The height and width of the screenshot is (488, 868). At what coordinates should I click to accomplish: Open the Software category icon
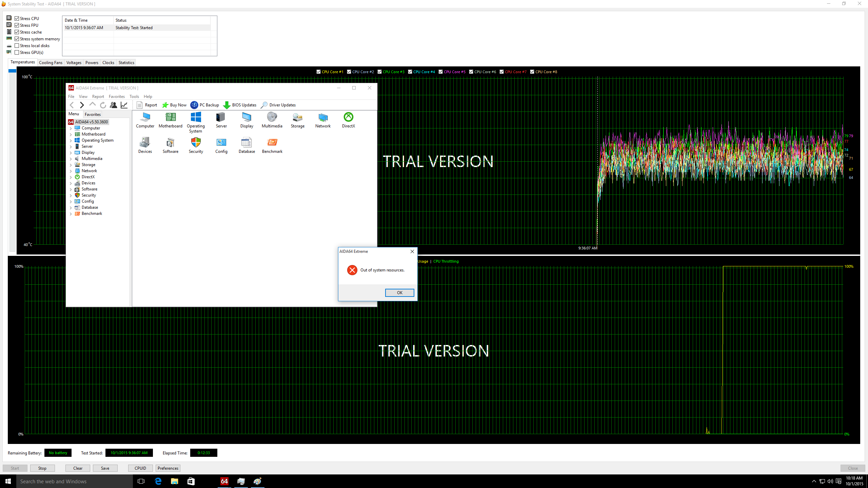click(170, 146)
